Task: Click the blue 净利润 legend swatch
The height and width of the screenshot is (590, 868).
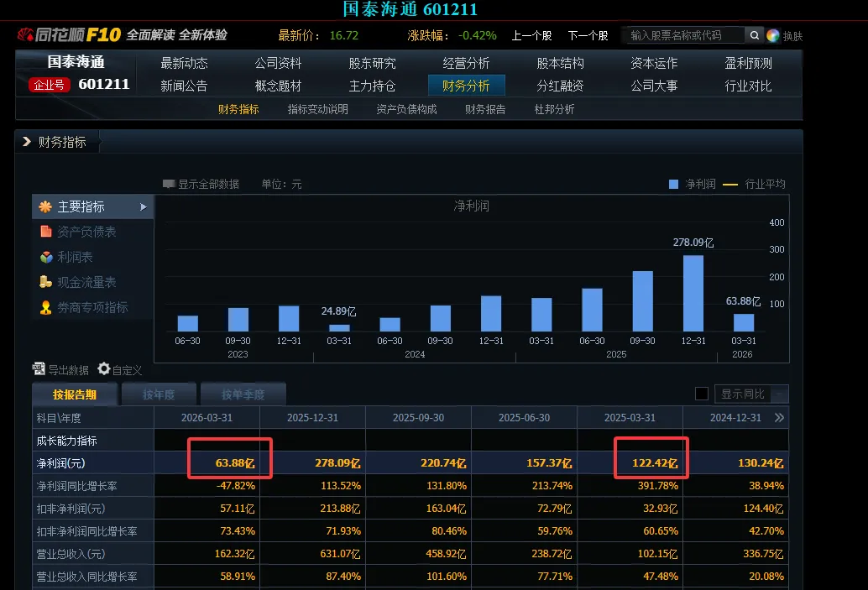Action: 674,185
